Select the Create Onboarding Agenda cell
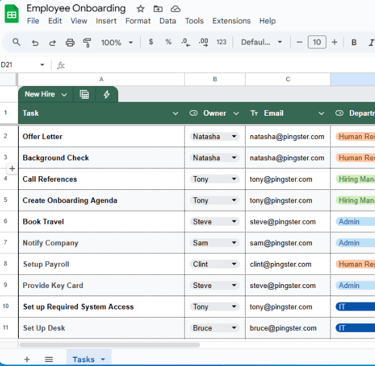Image resolution: width=375 pixels, height=366 pixels. (x=101, y=200)
